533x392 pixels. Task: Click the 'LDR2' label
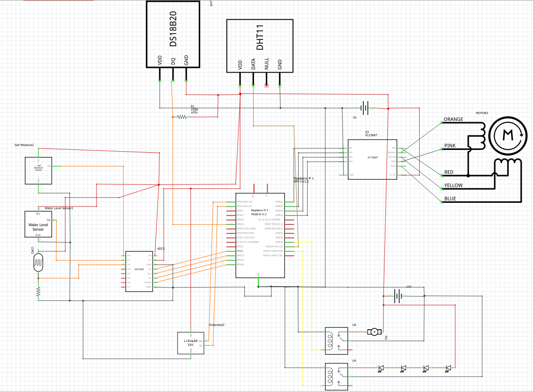[x=33, y=251]
